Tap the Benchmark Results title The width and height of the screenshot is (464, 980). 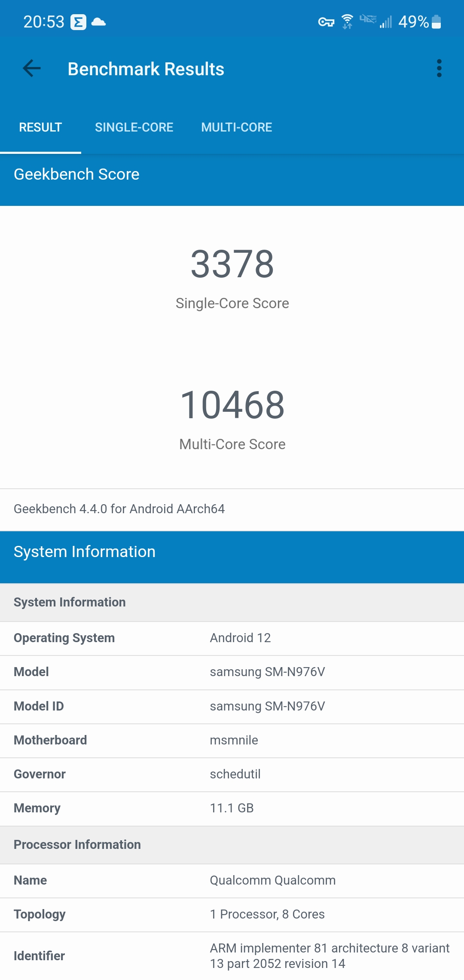(146, 69)
